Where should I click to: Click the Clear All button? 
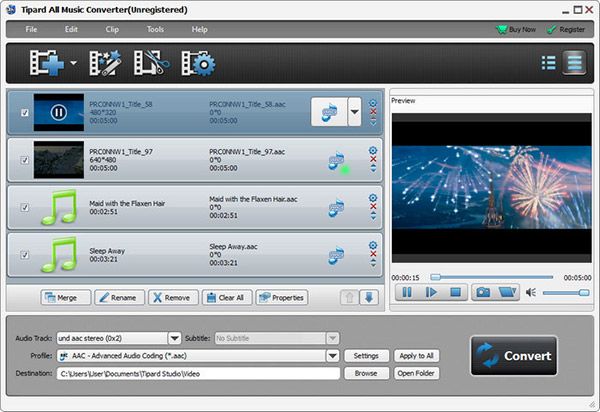[227, 298]
